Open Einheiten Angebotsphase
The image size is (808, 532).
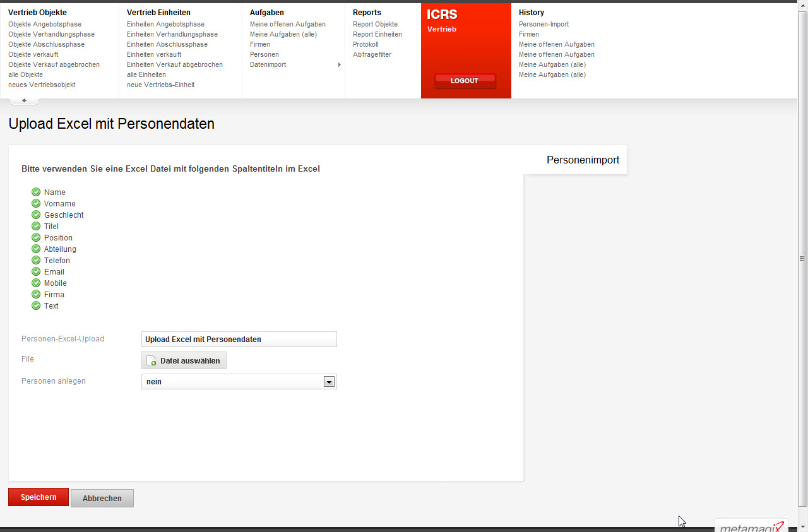[x=165, y=24]
